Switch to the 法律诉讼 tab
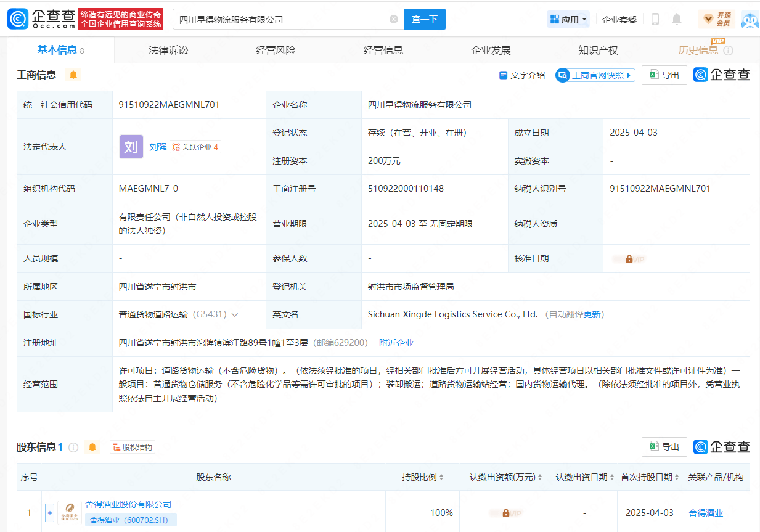The image size is (760, 532). click(168, 51)
